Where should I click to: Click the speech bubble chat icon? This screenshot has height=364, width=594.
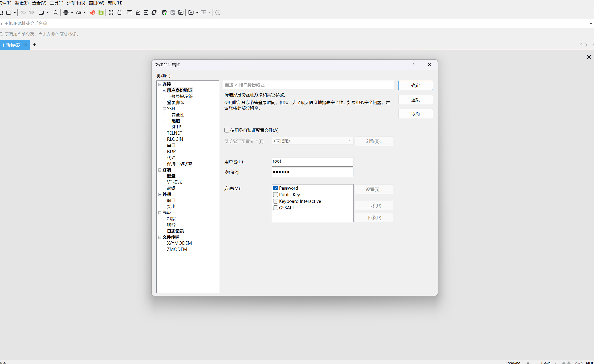tap(218, 12)
